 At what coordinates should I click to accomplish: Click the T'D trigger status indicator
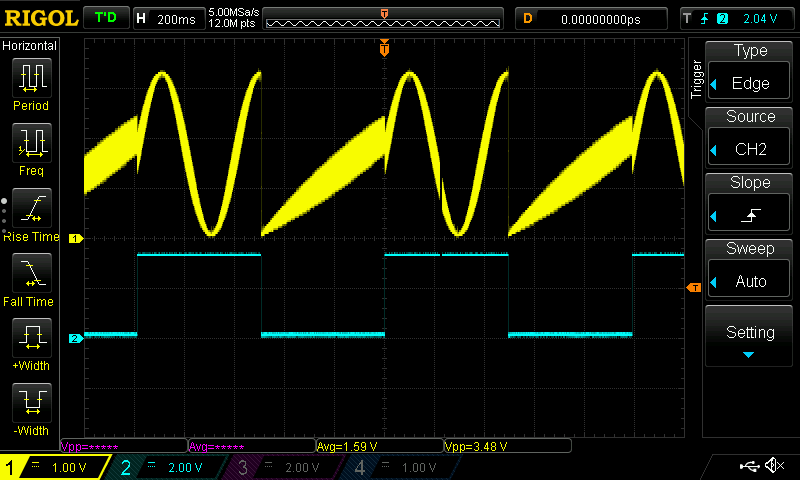tap(106, 18)
